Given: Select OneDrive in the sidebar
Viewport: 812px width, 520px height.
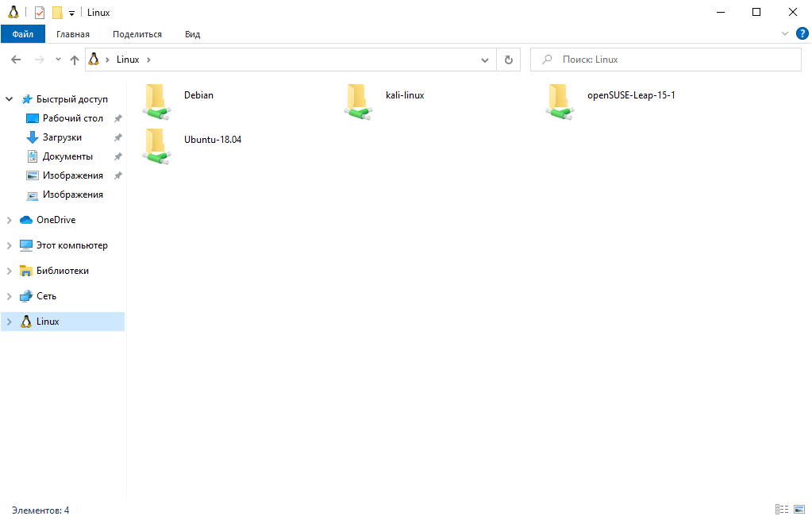Looking at the screenshot, I should 56,220.
